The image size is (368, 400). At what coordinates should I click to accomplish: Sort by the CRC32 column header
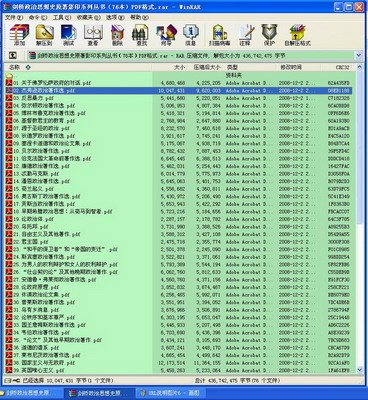(338, 67)
